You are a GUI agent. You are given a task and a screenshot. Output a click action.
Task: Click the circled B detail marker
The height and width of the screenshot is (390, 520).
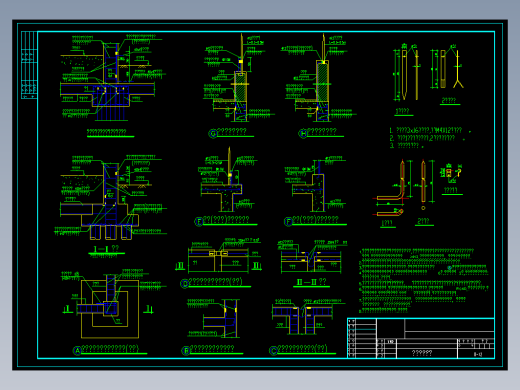(186, 351)
